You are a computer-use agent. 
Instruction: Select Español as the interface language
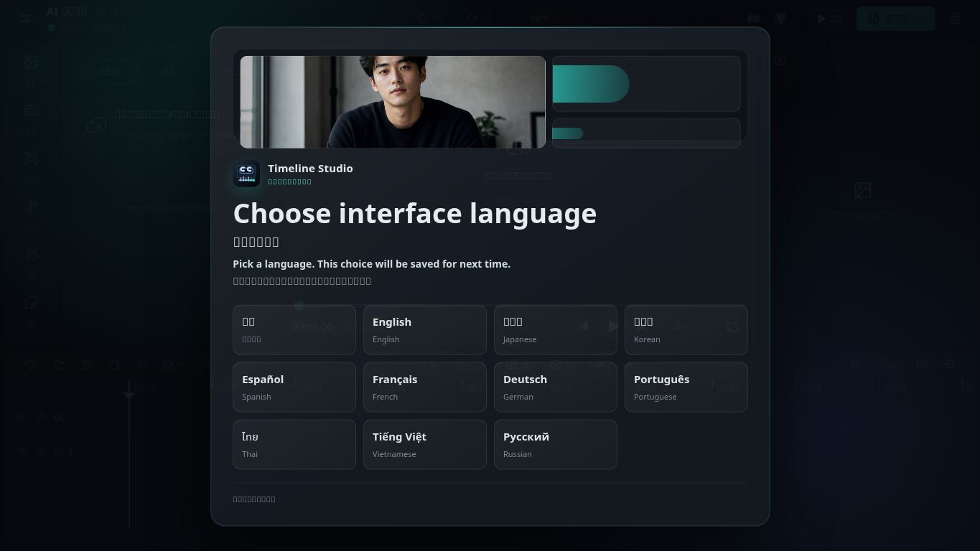(x=294, y=387)
